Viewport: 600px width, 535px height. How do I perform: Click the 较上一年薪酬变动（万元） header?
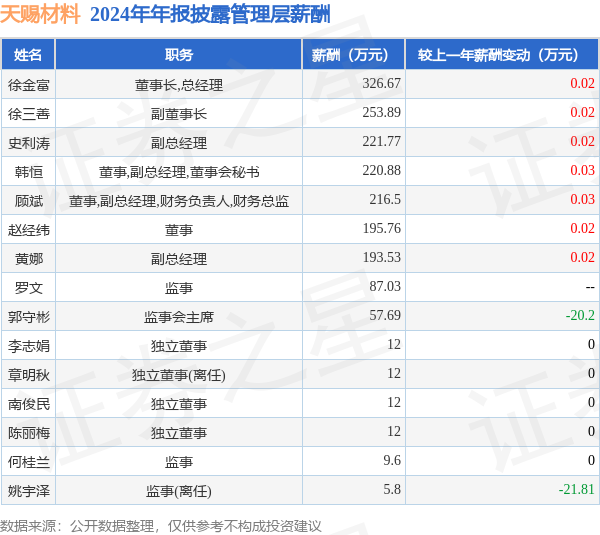[502, 55]
